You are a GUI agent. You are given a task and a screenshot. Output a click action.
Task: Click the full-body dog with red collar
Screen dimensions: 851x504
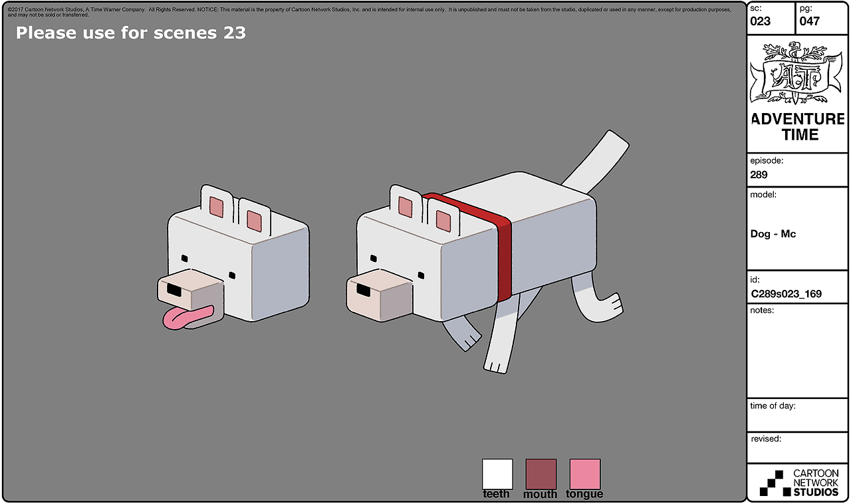(x=487, y=251)
